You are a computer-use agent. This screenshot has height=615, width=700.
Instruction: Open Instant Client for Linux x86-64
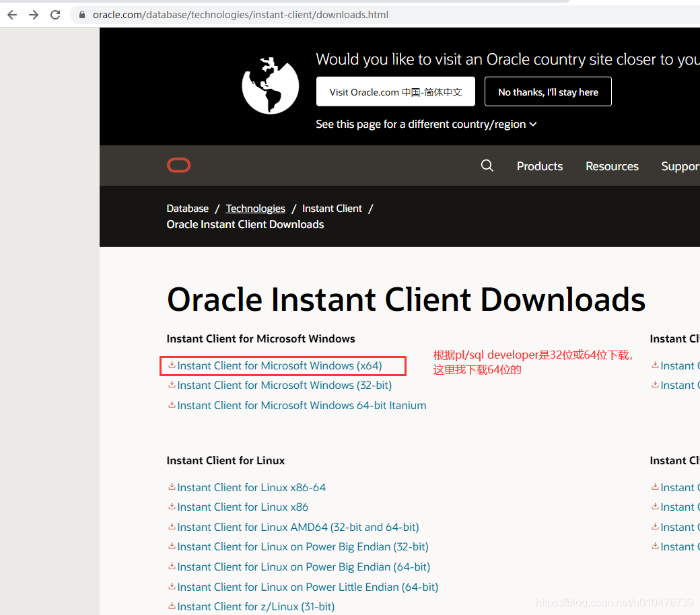coord(251,487)
